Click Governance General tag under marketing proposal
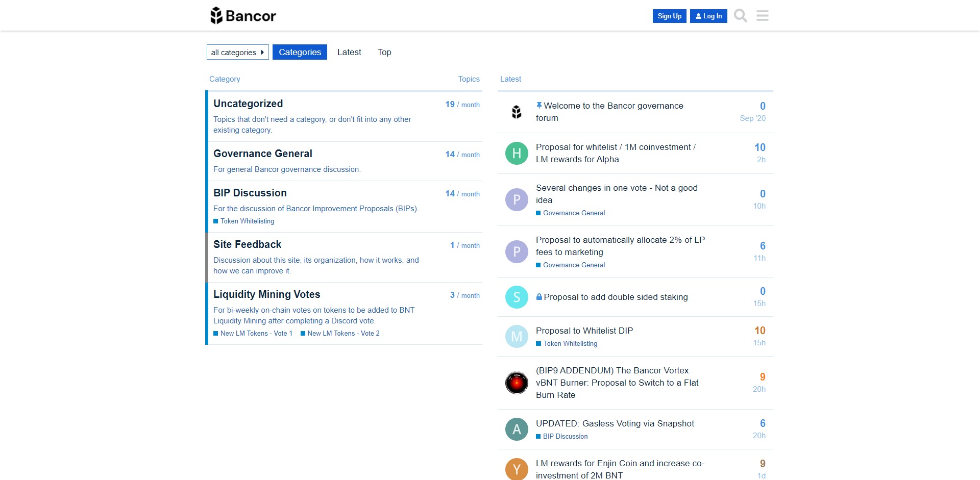 pos(570,265)
